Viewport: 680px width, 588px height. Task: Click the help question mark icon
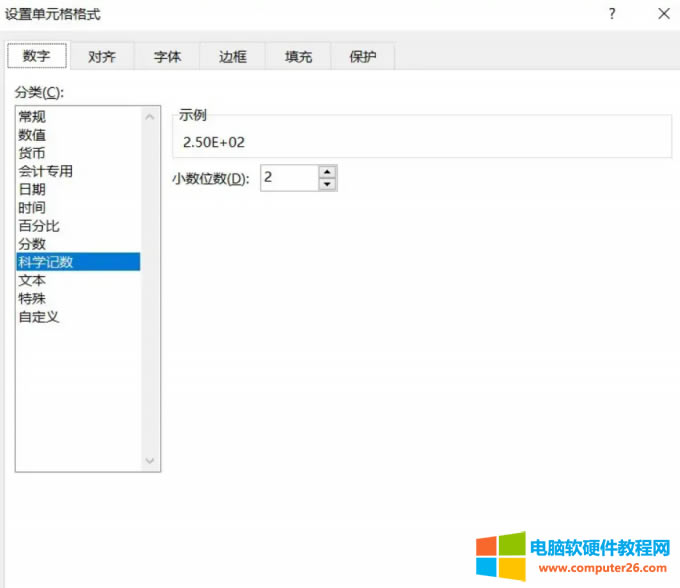click(x=612, y=14)
